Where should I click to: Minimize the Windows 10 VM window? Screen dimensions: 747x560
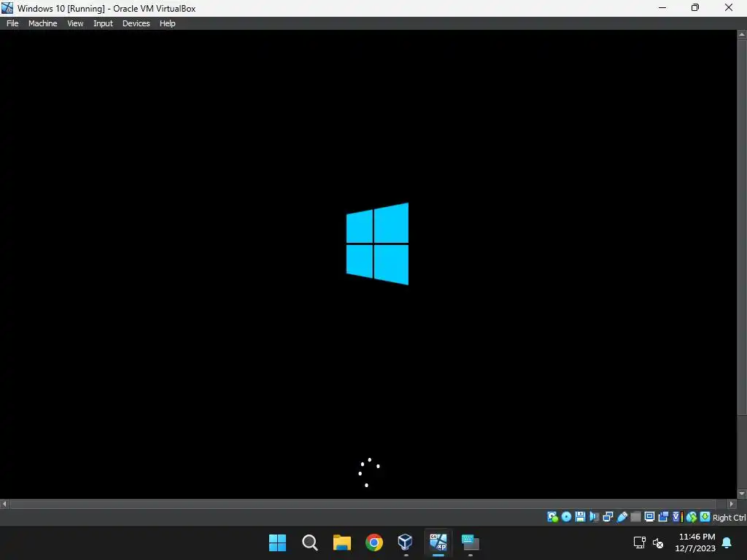tap(662, 7)
